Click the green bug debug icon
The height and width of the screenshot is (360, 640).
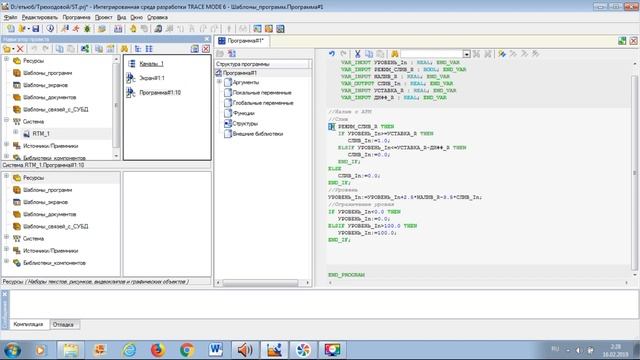tap(87, 29)
